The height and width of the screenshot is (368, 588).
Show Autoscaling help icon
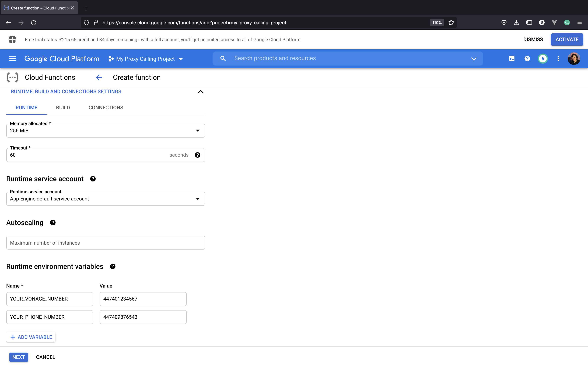[x=53, y=223]
